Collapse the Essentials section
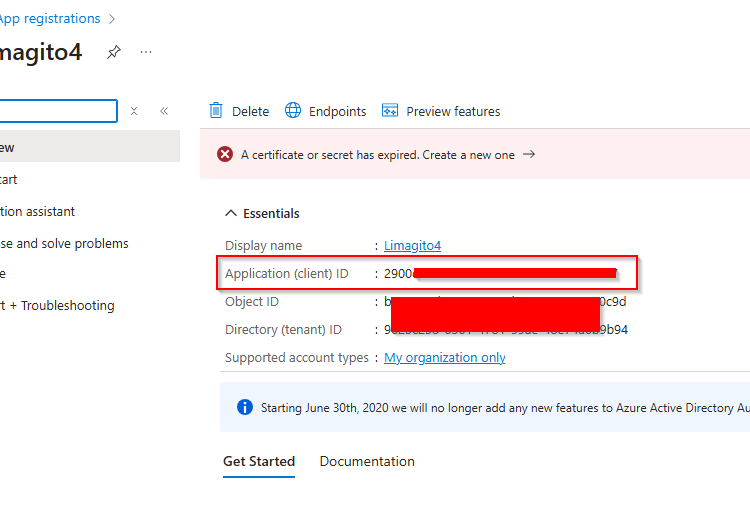The height and width of the screenshot is (513, 750). pos(231,213)
